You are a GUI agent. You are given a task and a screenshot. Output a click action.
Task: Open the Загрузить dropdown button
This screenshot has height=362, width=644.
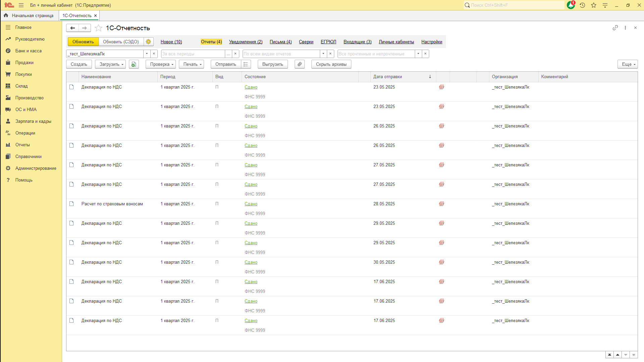[x=110, y=64]
